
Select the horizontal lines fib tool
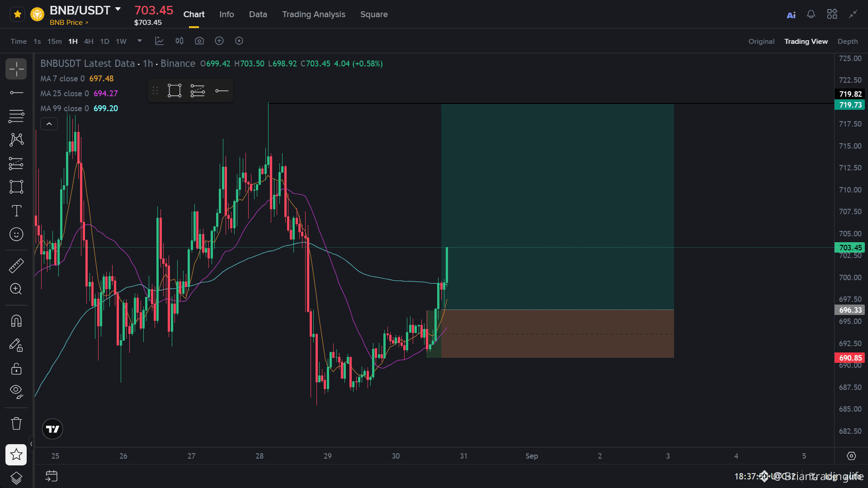coord(16,116)
